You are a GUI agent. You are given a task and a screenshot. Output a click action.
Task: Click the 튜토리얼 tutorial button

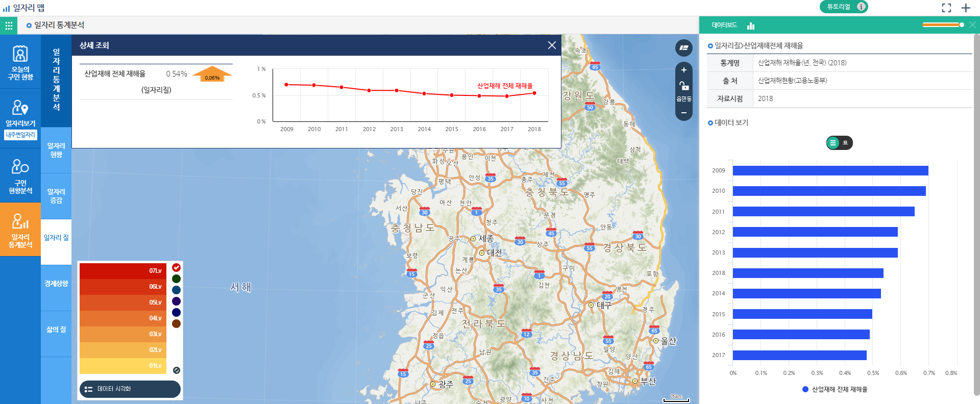843,7
